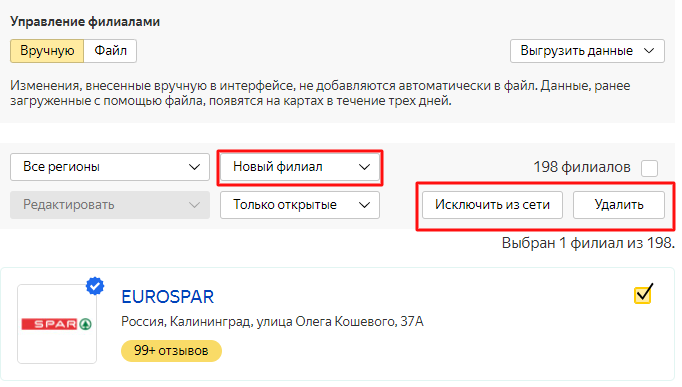682x387 pixels.
Task: Click the Удалить button
Action: pos(619,205)
